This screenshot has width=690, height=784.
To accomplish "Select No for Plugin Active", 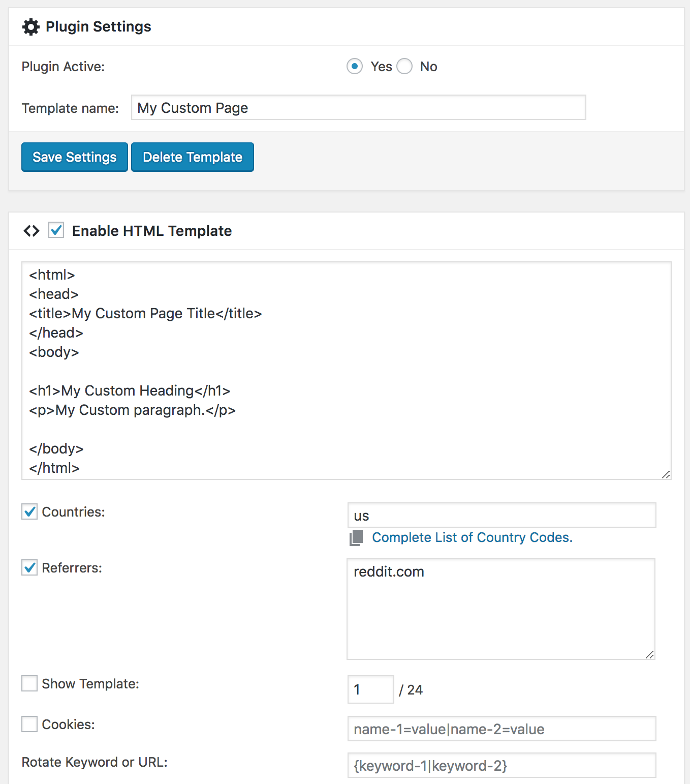I will click(404, 67).
